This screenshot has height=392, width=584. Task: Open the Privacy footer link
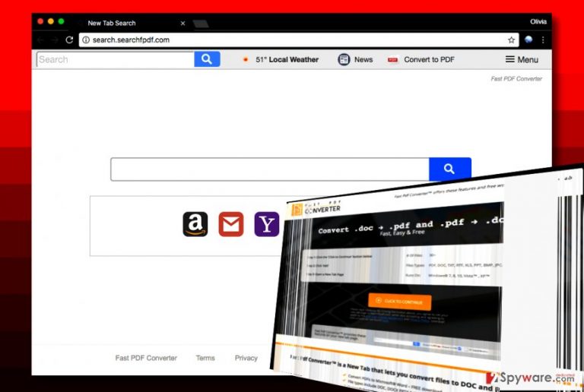(x=246, y=358)
